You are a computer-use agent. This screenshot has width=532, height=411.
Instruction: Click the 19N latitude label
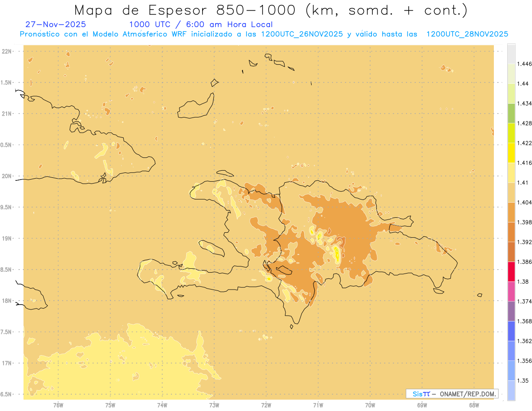pos(7,239)
